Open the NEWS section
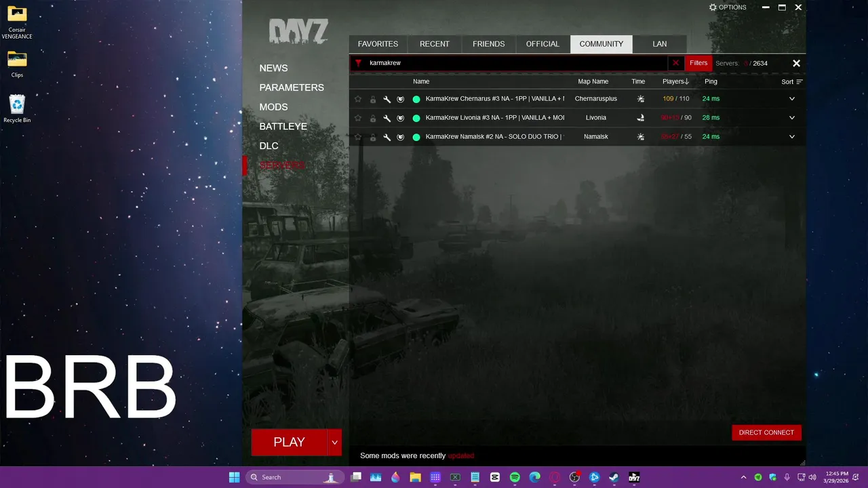Viewport: 868px width, 488px height. click(x=273, y=68)
